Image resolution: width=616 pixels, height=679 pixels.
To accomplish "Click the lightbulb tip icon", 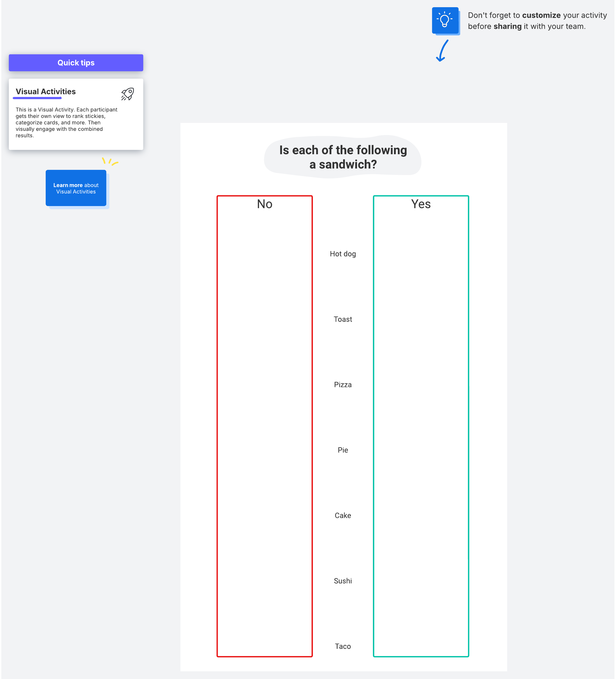I will (x=445, y=20).
